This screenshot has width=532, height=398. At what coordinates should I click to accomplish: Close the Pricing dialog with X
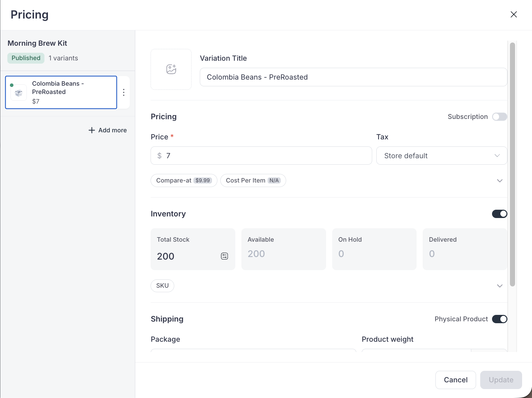click(x=513, y=14)
